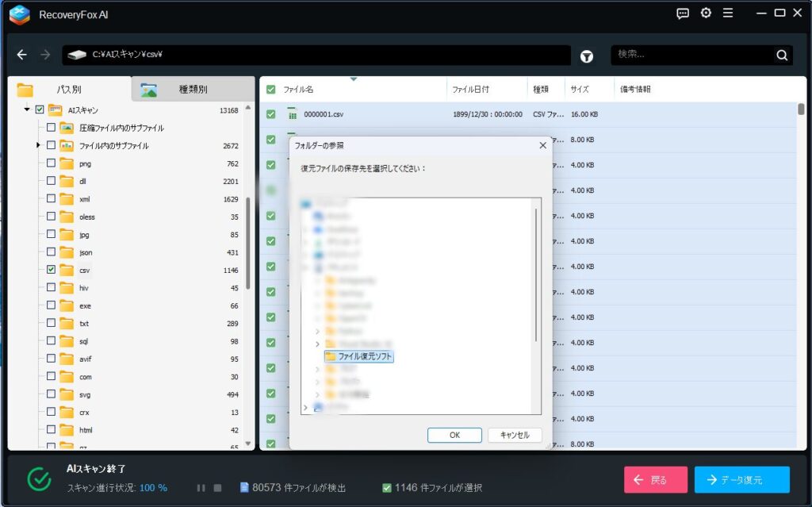
Task: Click the search magnifier icon
Action: click(x=782, y=55)
